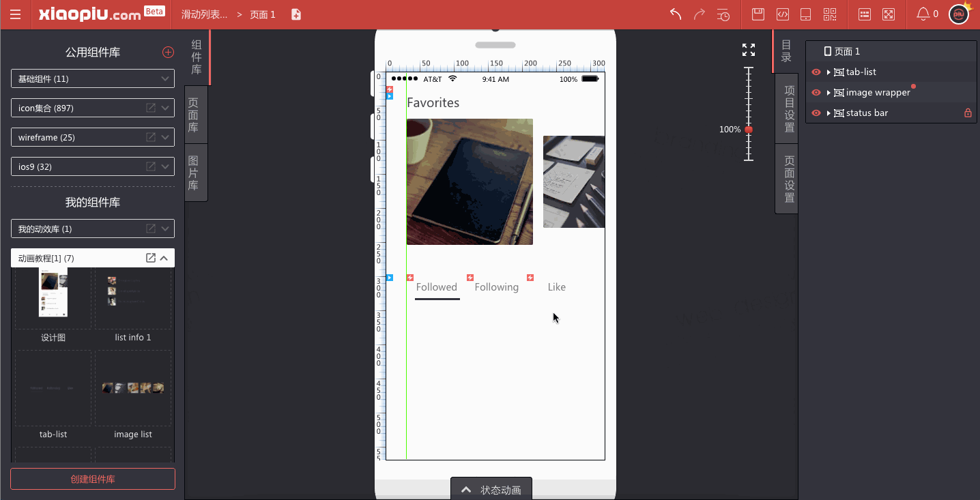Select 页面 1 in the directory tree
Image resolution: width=980 pixels, height=500 pixels.
(891, 51)
